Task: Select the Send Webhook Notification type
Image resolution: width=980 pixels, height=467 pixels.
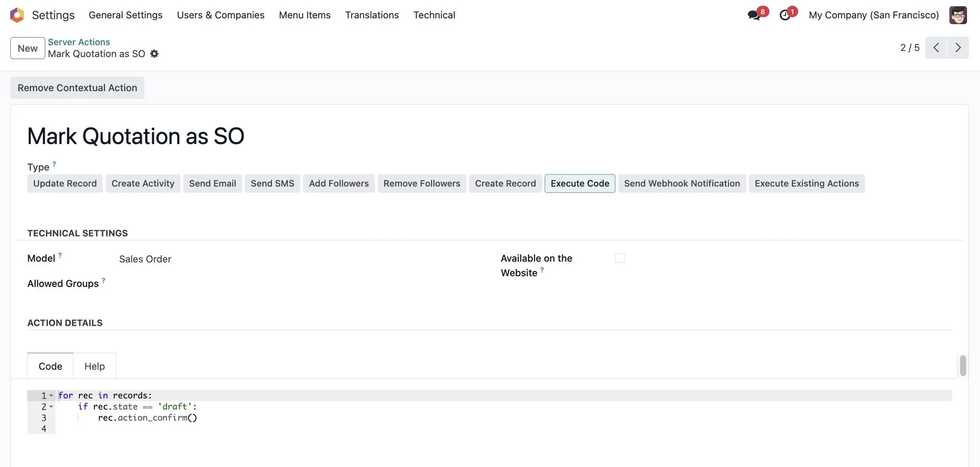Action: pyautogui.click(x=681, y=184)
